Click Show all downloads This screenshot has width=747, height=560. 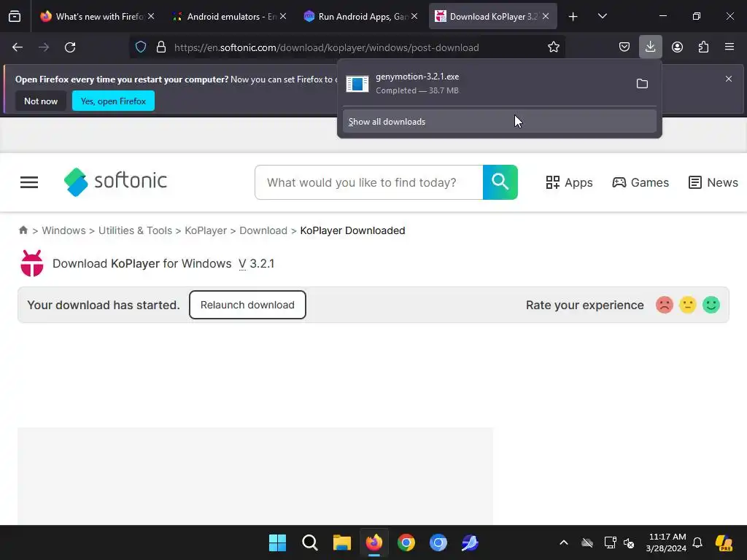click(499, 122)
